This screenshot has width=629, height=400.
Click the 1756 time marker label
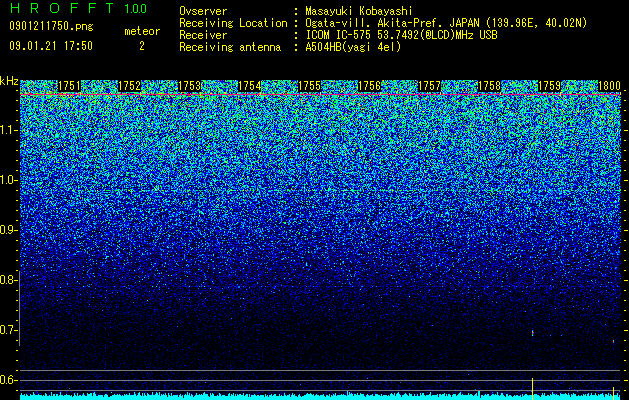click(x=369, y=86)
